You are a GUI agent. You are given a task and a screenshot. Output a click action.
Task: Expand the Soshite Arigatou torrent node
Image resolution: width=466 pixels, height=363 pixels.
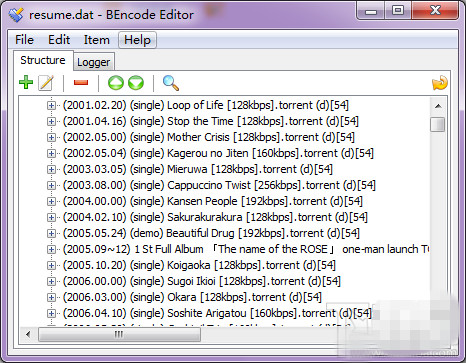[x=51, y=313]
